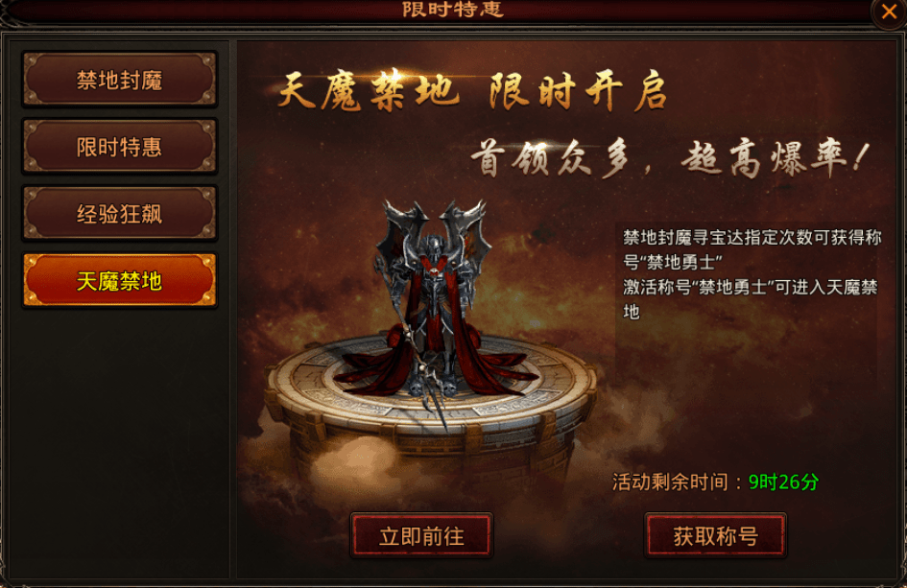Viewport: 907px width, 588px height.
Task: Click the 禁地勇士 title description text
Action: pos(751,274)
